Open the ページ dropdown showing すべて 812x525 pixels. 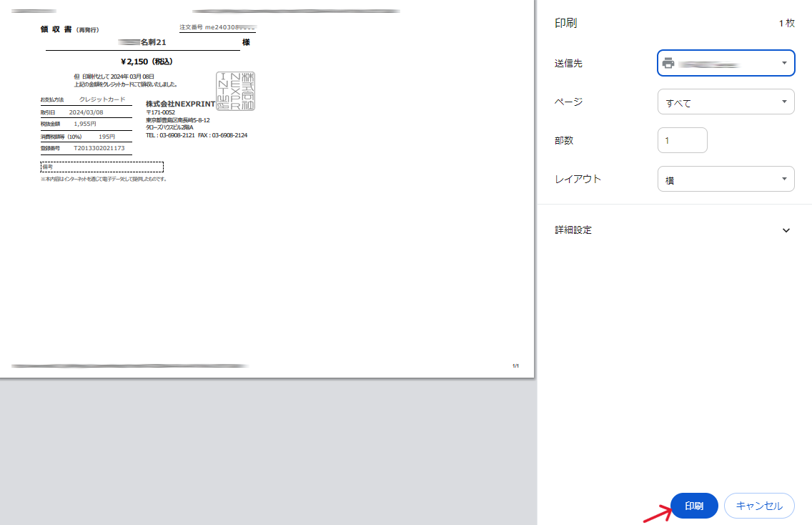click(x=726, y=102)
